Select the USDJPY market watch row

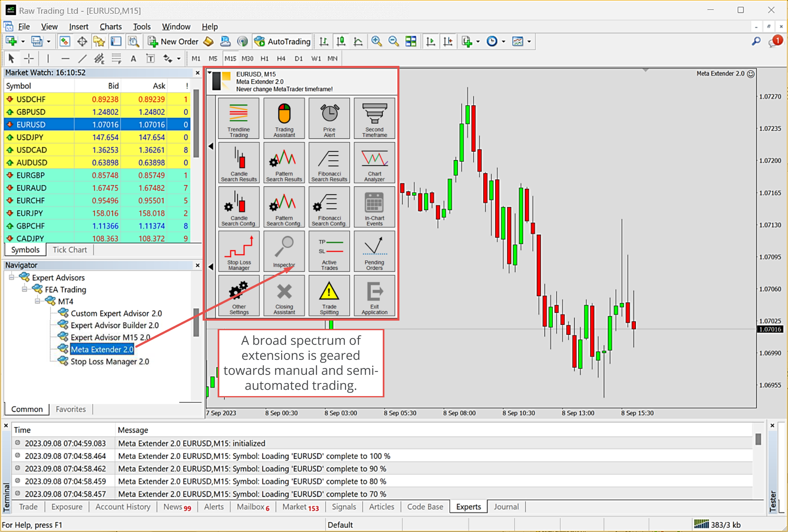coord(97,137)
